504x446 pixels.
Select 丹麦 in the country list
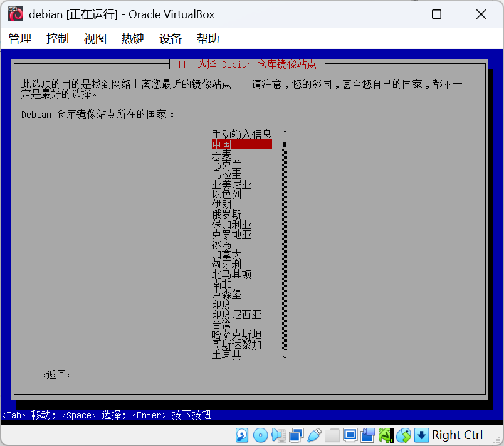[x=221, y=154]
